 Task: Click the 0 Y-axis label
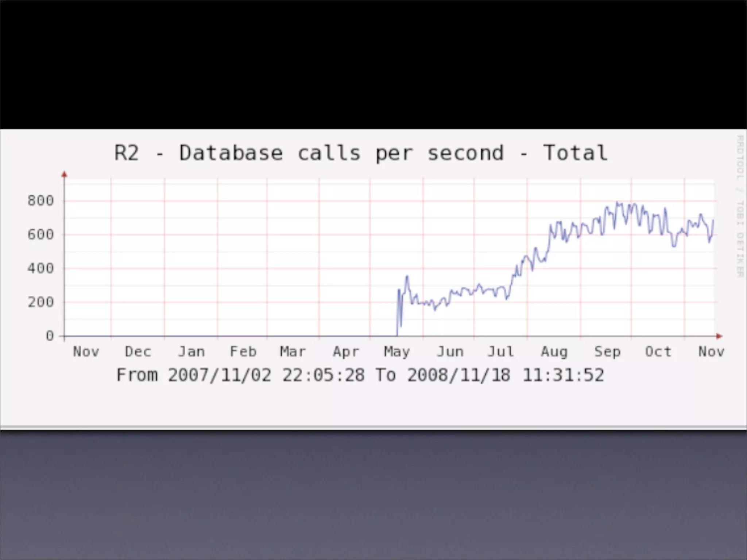pyautogui.click(x=50, y=336)
